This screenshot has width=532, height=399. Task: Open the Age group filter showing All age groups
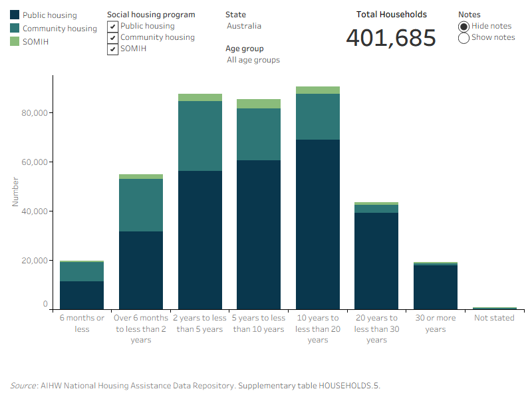pos(253,60)
